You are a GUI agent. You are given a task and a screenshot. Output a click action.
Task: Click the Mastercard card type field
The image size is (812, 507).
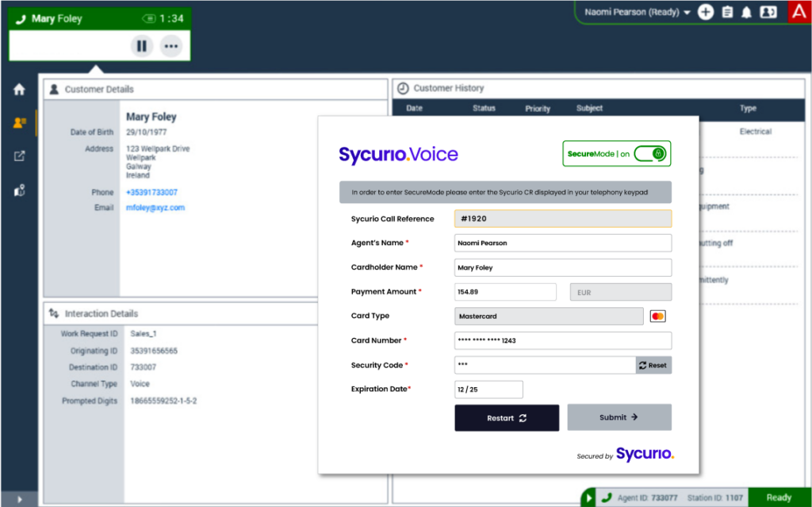pos(549,317)
